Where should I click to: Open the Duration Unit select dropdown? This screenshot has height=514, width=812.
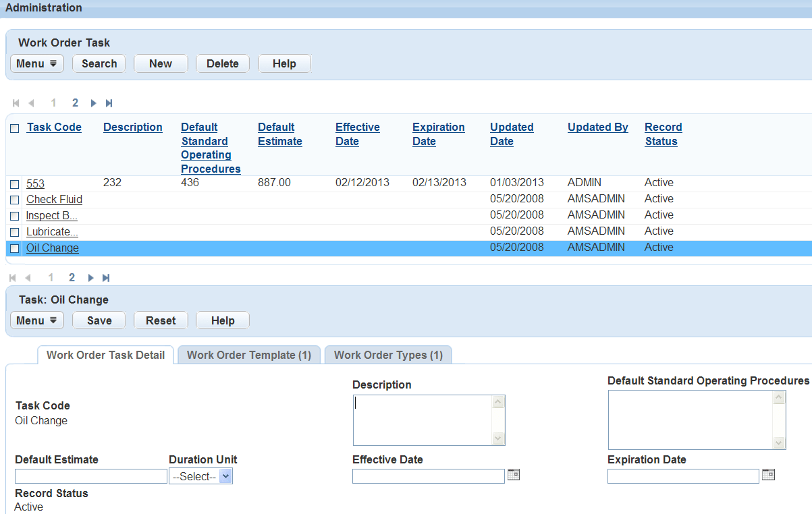200,476
